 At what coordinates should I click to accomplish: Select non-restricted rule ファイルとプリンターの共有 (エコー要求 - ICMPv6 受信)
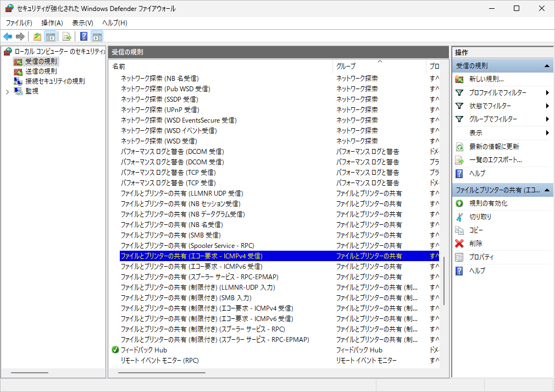[x=191, y=266]
